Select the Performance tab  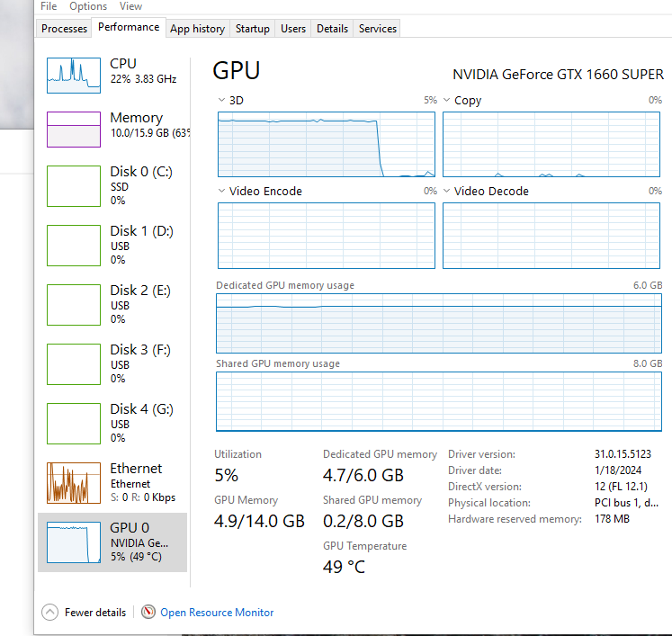point(129,27)
